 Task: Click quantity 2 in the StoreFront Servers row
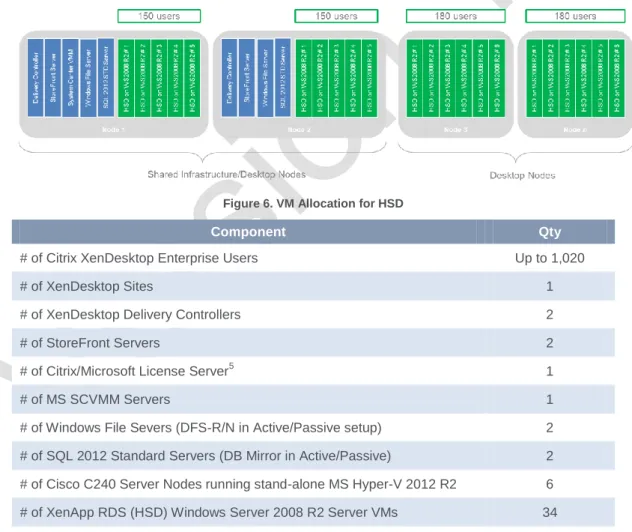pos(550,343)
